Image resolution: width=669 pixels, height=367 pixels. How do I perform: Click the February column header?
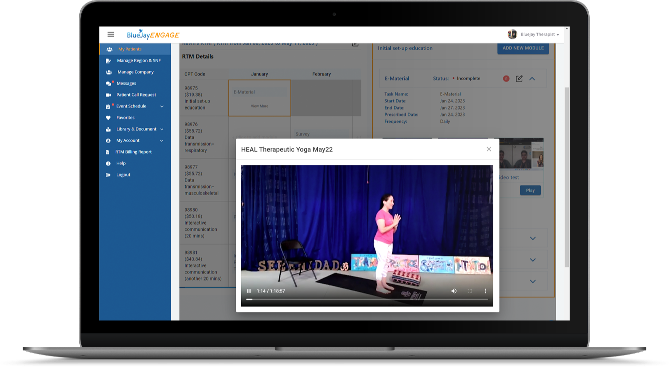point(322,74)
